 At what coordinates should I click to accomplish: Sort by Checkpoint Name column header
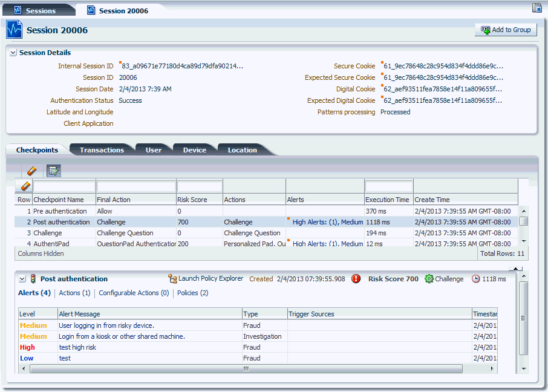64,200
